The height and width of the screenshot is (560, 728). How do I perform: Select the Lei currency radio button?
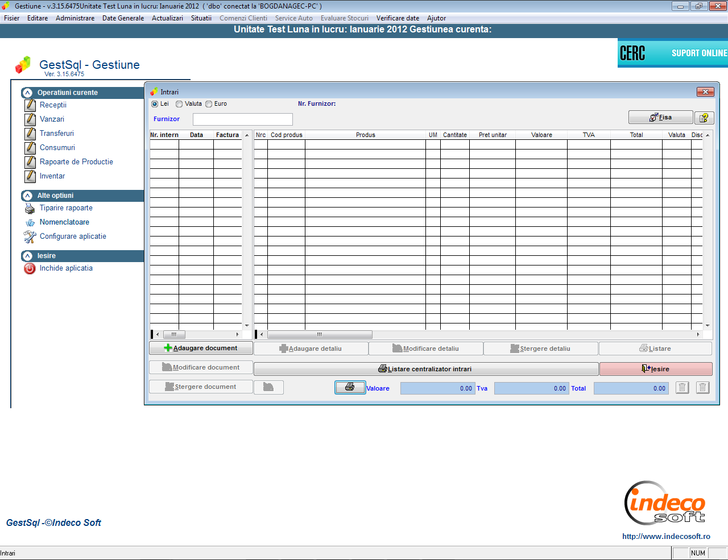(155, 104)
